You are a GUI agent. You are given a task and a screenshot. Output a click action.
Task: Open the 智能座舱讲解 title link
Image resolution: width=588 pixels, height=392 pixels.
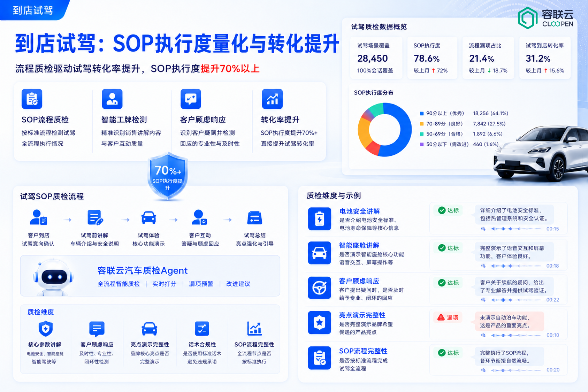[359, 246]
